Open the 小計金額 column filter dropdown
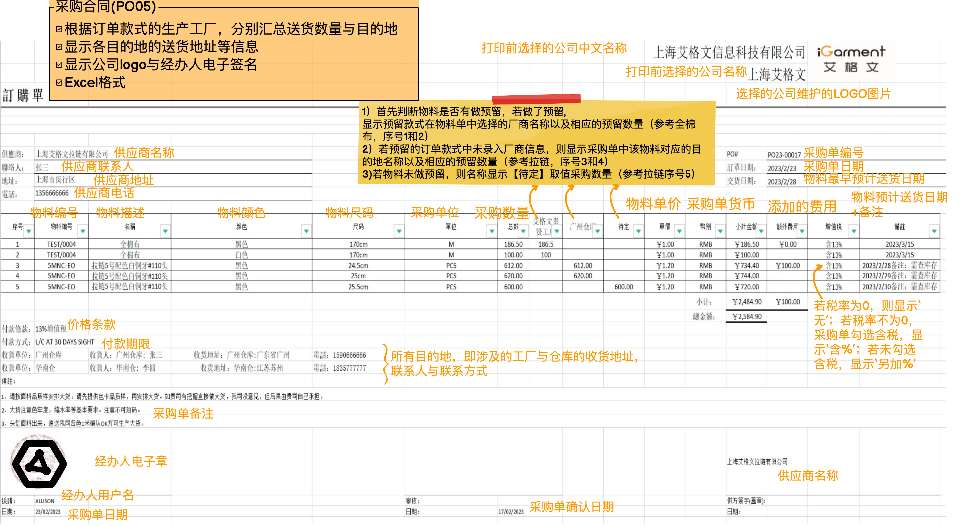The height and width of the screenshot is (527, 980). [x=761, y=231]
